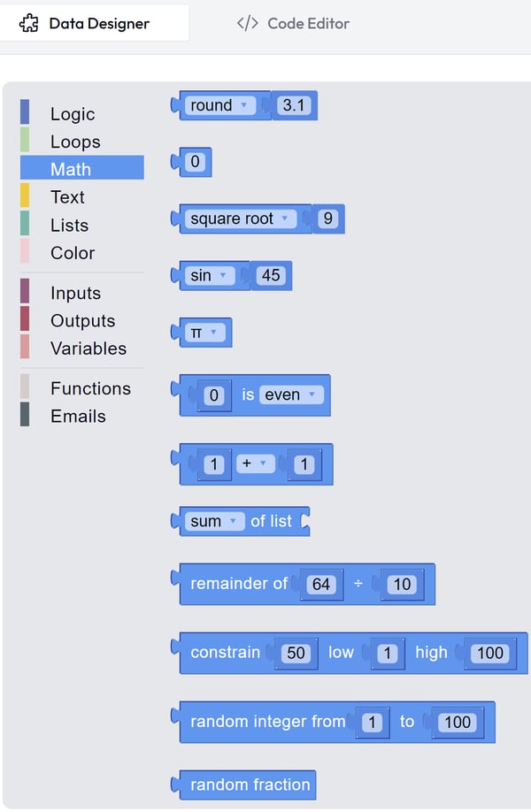Image resolution: width=531 pixels, height=812 pixels.
Task: Click the code brackets icon
Action: click(247, 23)
